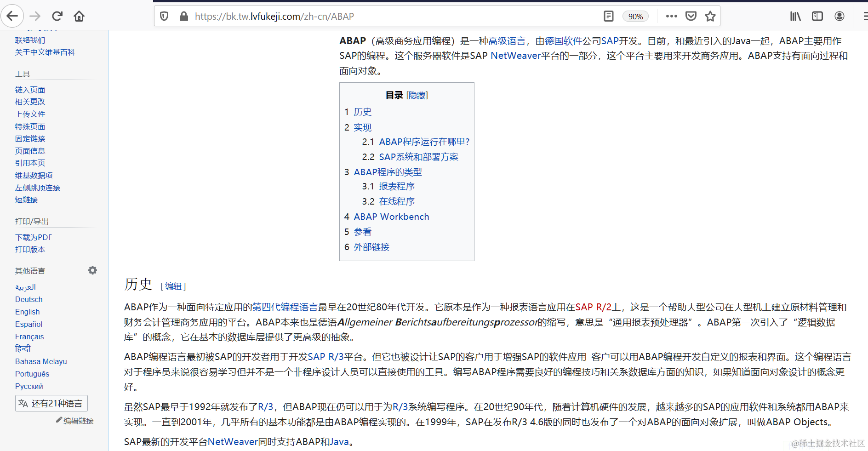
Task: Open 左侧跳顶连接 in the tools list
Action: (38, 188)
